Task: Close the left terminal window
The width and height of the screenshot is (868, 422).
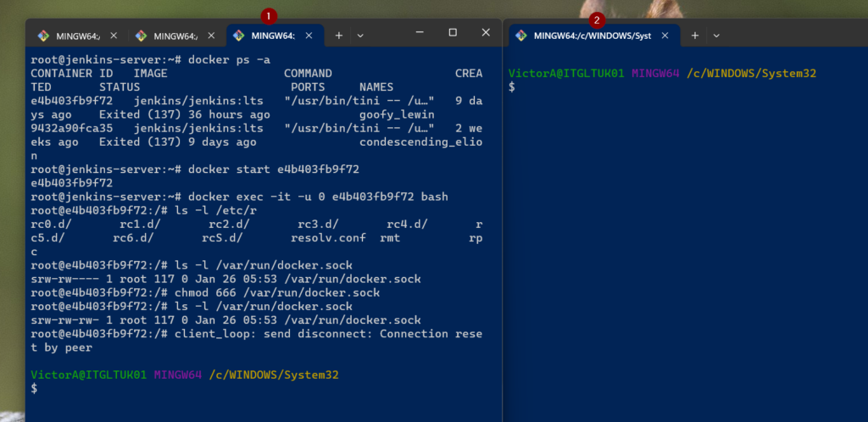Action: point(486,33)
